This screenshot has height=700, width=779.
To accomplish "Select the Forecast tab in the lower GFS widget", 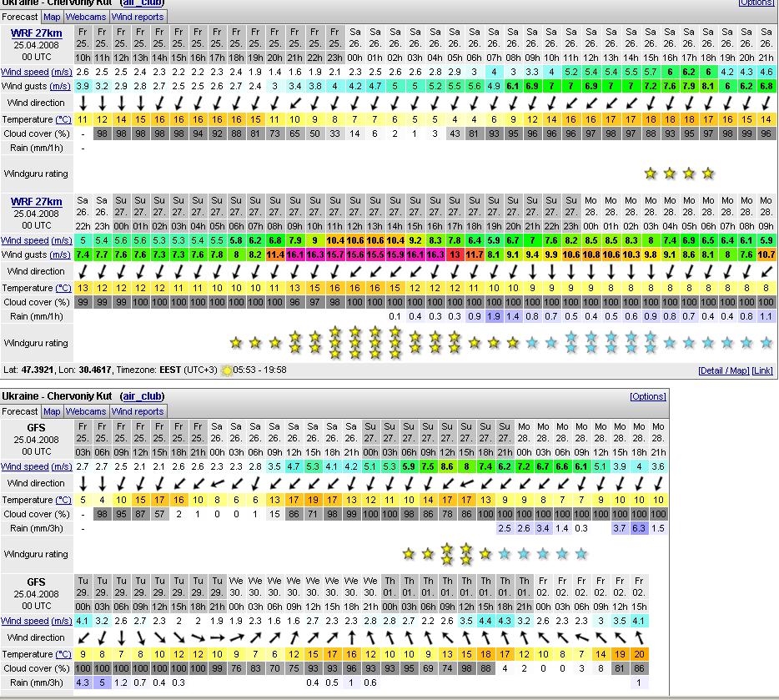I will click(20, 411).
